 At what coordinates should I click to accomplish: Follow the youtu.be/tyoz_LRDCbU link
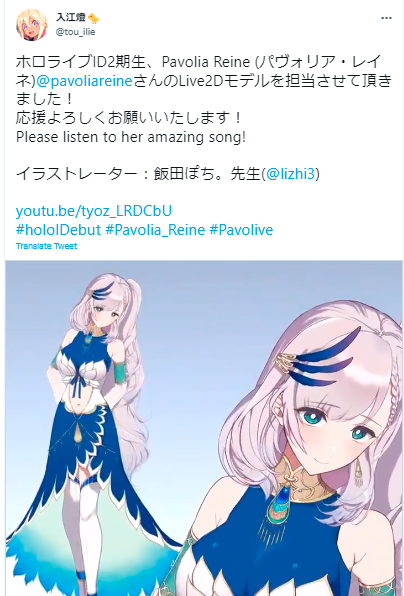[x=94, y=211]
